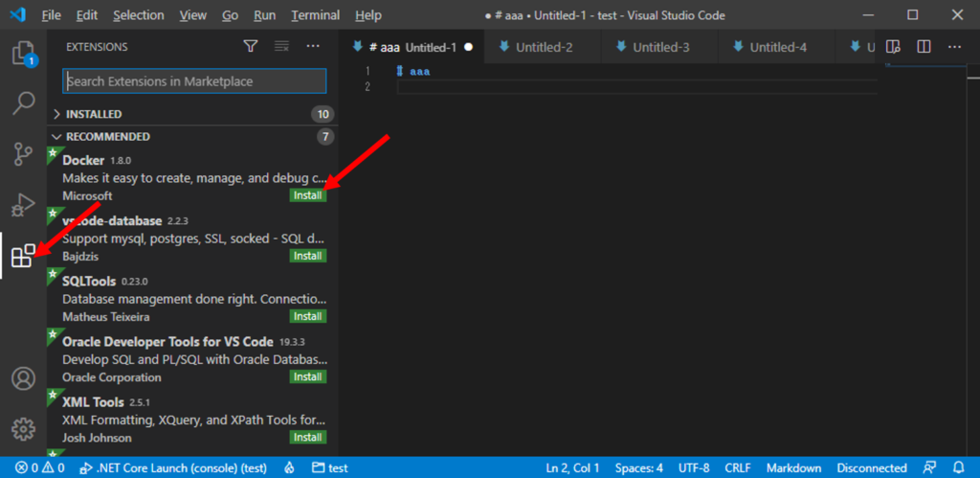Click the Extensions icon in activity bar
This screenshot has height=478, width=980.
pos(24,256)
